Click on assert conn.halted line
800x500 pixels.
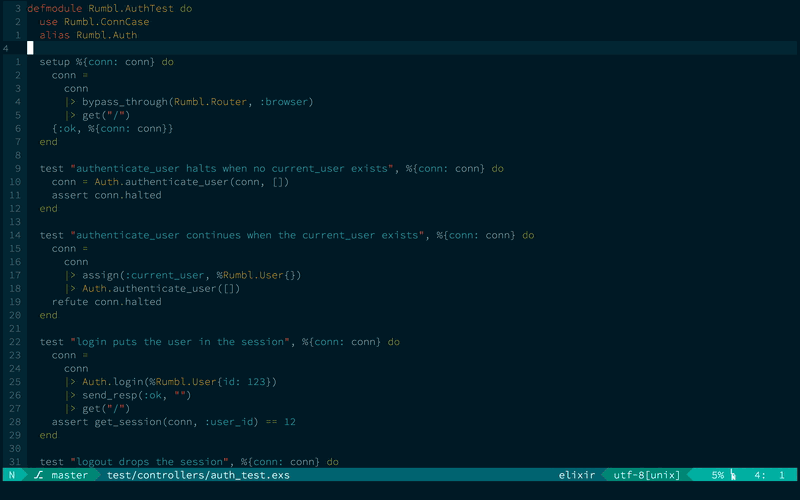(x=106, y=195)
